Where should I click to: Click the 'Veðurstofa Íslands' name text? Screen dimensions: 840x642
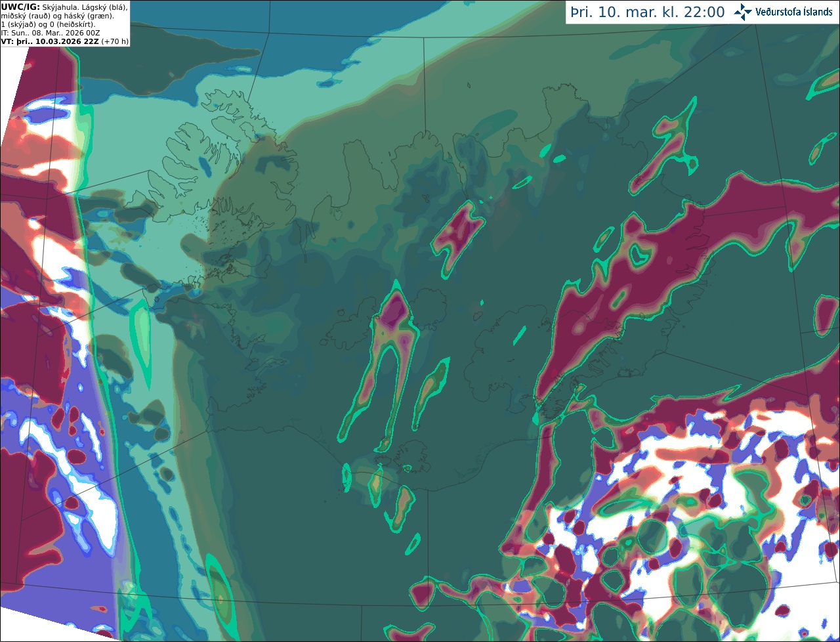point(795,12)
